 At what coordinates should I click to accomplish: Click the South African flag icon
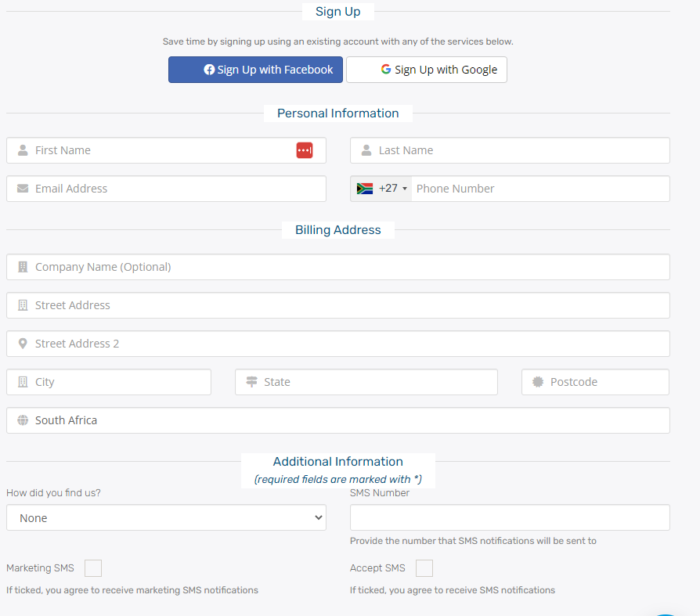click(x=365, y=189)
